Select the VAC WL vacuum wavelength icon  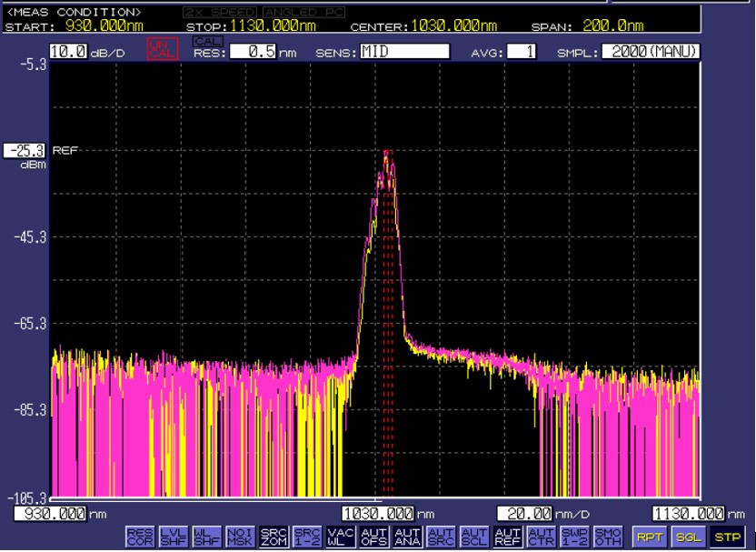click(x=341, y=537)
